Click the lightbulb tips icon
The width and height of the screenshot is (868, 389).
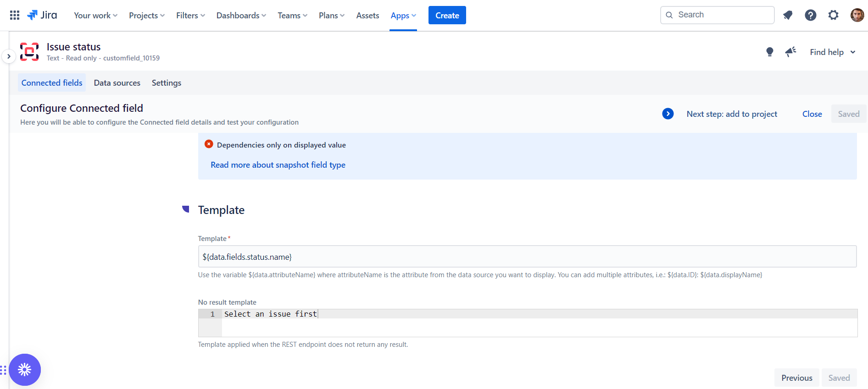tap(770, 52)
